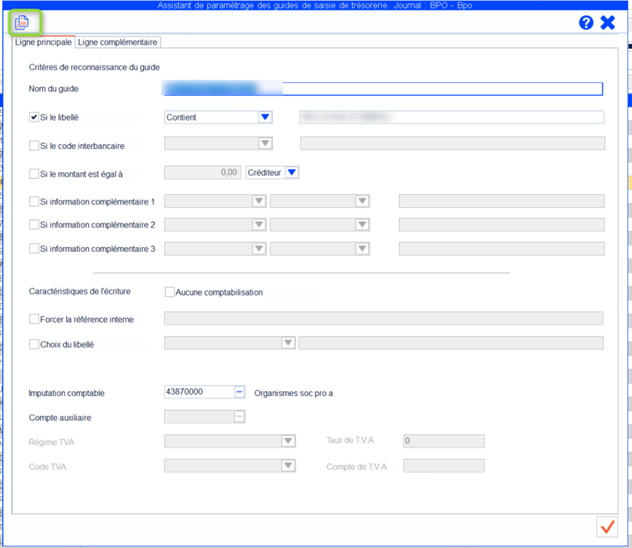The width and height of the screenshot is (632, 548).
Task: Switch to the Ligne complémentaire tab
Action: tap(118, 42)
